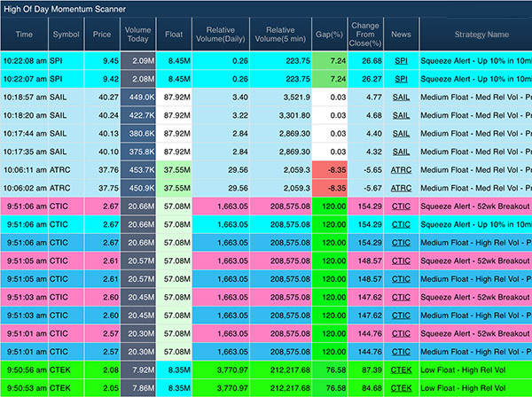Viewport: 532px width, 397px height.
Task: Open CTEK news link in 9:50:53 row
Action: (401, 388)
